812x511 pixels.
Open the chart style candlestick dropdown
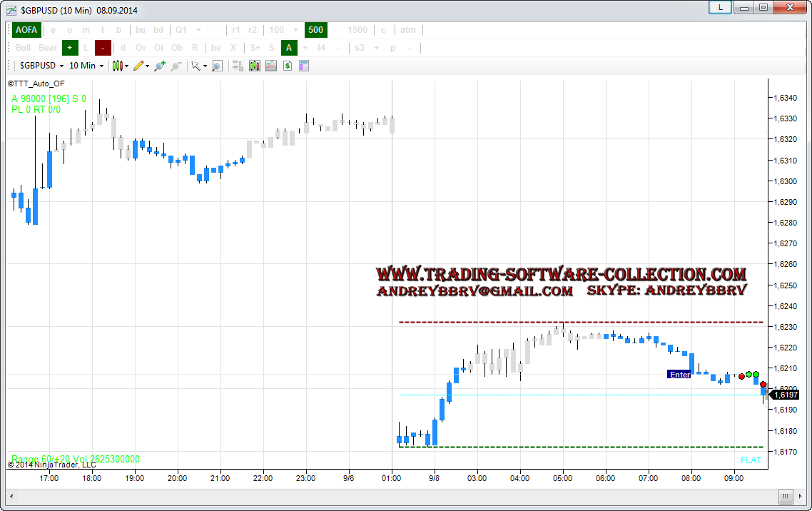120,66
